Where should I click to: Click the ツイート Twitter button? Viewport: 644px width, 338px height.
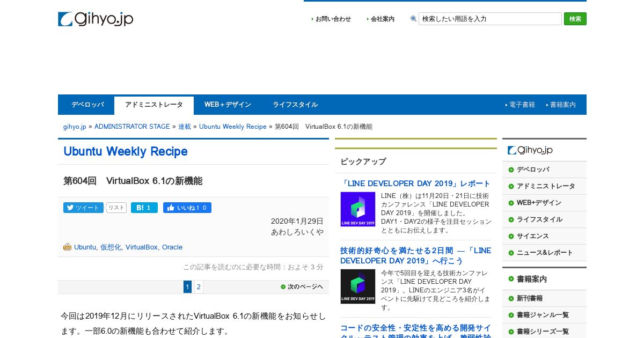(x=83, y=208)
